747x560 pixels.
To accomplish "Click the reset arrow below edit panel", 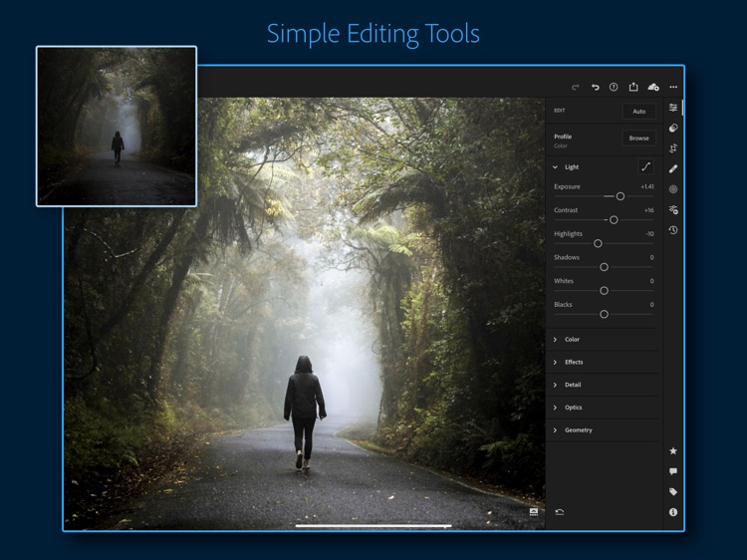I will 560,512.
